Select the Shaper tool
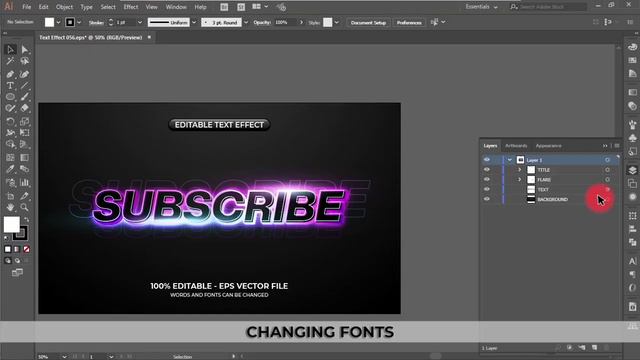The height and width of the screenshot is (360, 640). click(10, 108)
